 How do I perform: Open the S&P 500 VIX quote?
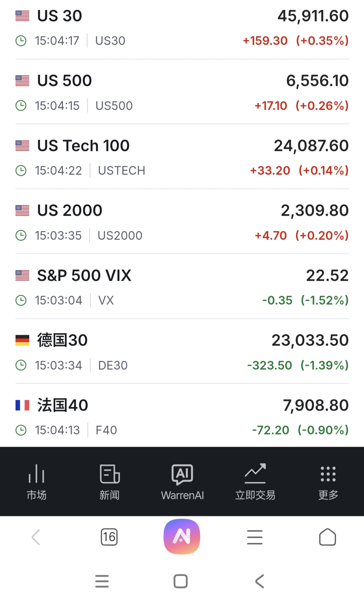84,275
